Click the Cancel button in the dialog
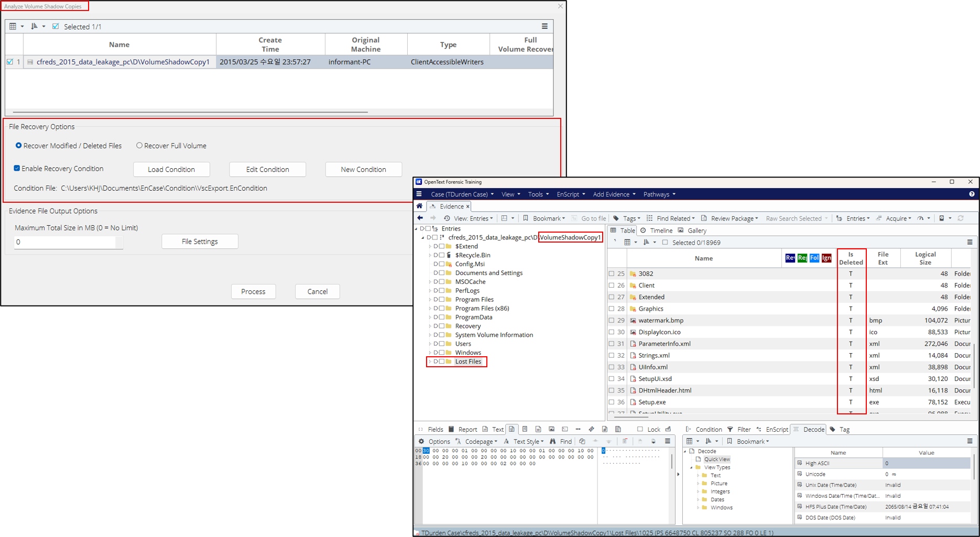Screen dimensions: 980x537 (317, 291)
